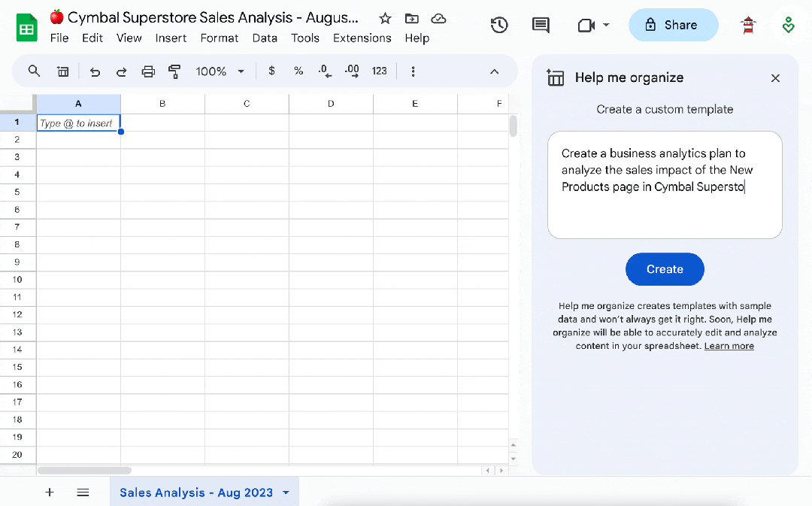Click the horizontal scroll left arrow

click(x=487, y=470)
